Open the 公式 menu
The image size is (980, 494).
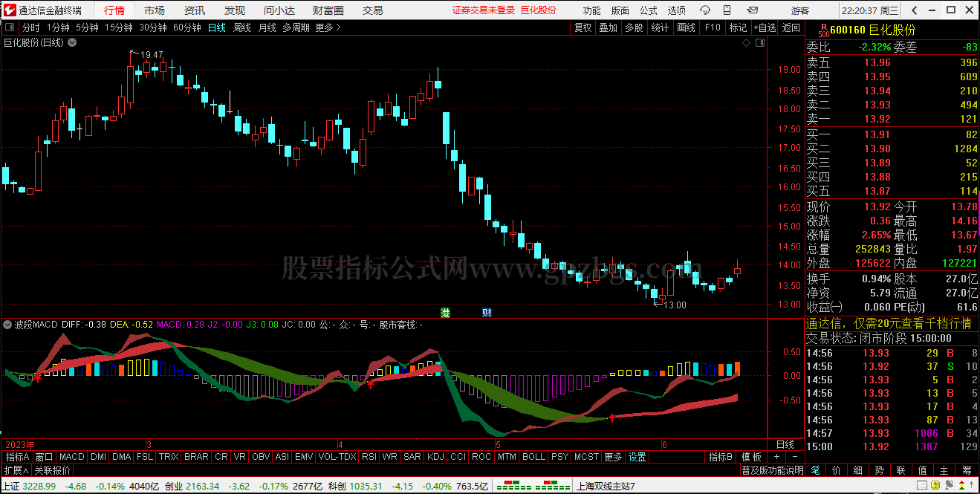tap(648, 10)
